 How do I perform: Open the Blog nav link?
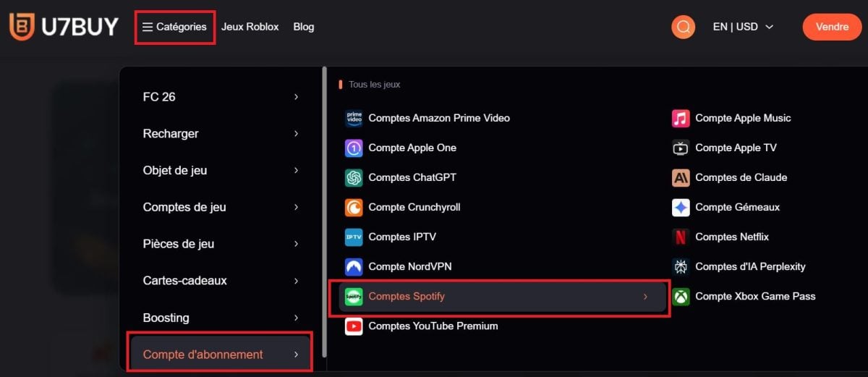pyautogui.click(x=304, y=27)
